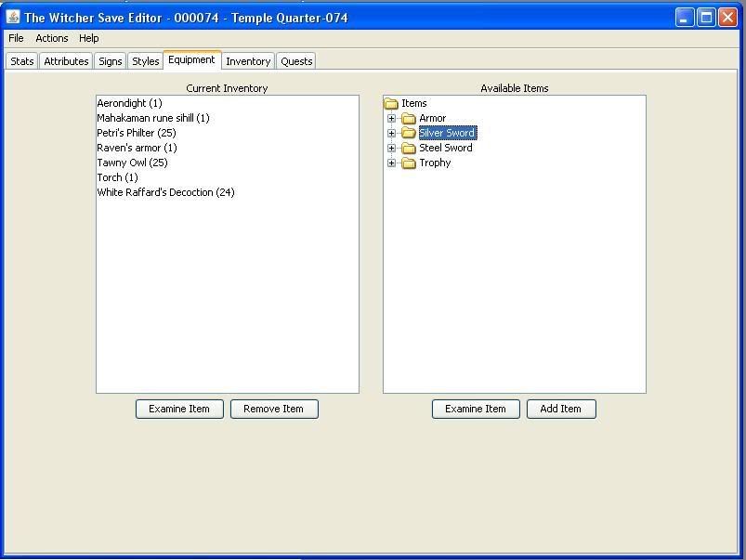Screen dimensions: 746x560
Task: Click the Remove Item button
Action: 274,409
